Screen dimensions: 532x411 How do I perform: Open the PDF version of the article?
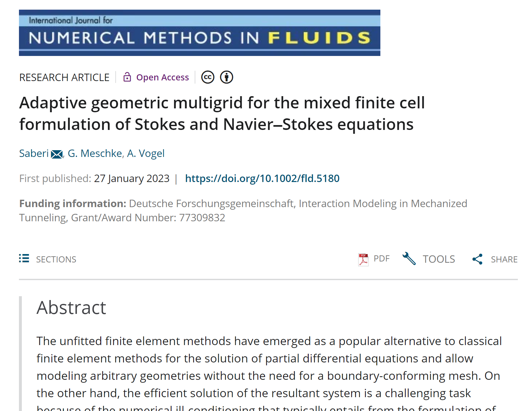[x=374, y=259]
